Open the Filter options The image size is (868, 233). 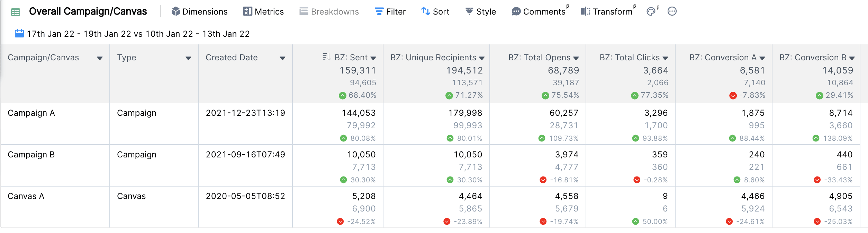pos(390,12)
